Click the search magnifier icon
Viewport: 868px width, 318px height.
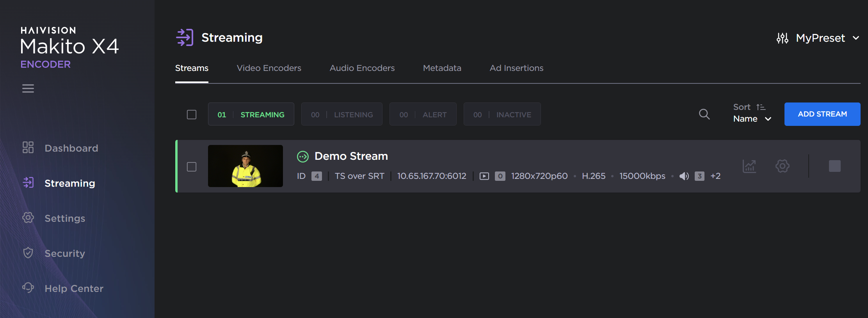click(x=704, y=114)
